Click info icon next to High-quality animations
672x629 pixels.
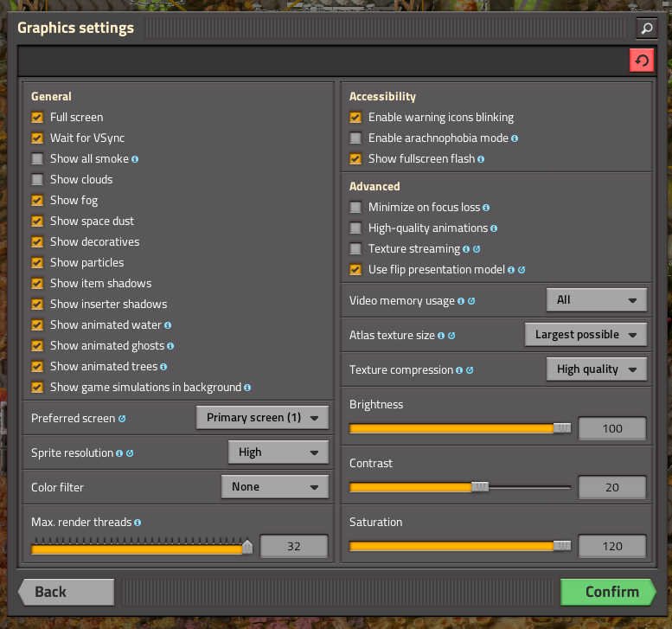(494, 228)
